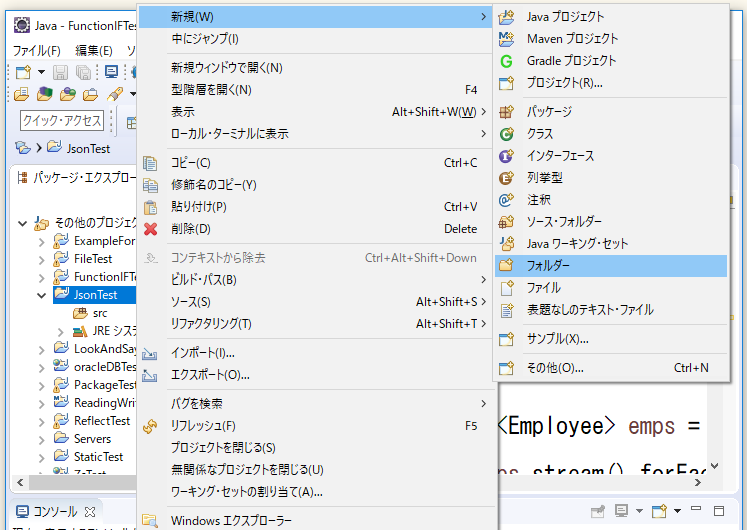This screenshot has height=530, width=747.
Task: Select プロジェクトを閉じる(S)
Action: coord(315,448)
